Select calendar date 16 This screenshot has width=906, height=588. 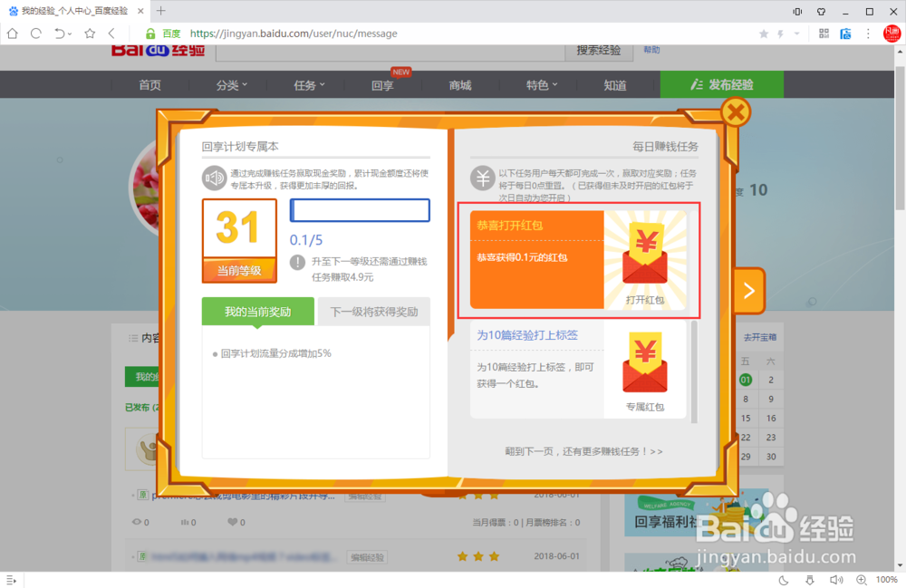[771, 419]
